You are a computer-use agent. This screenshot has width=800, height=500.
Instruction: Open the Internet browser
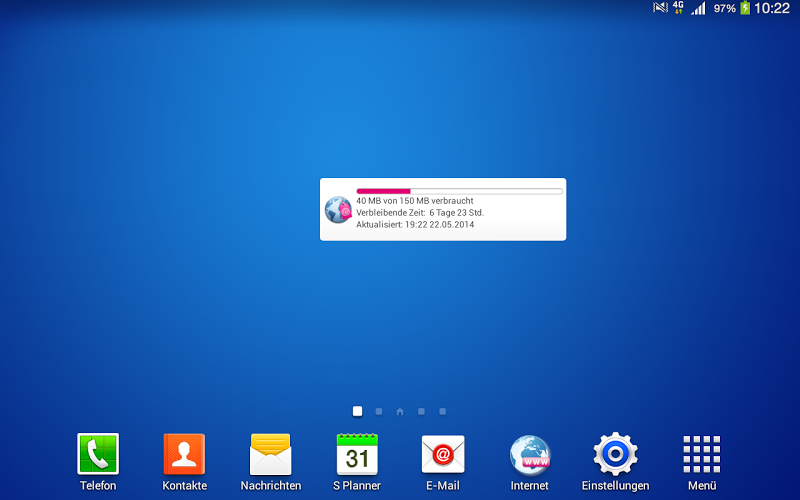(x=530, y=455)
